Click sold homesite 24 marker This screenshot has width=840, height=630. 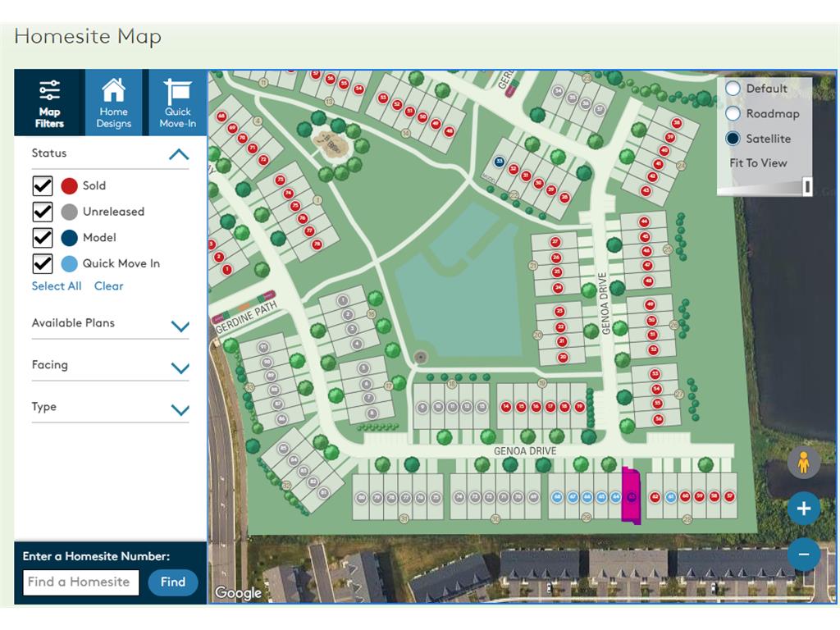coord(558,288)
